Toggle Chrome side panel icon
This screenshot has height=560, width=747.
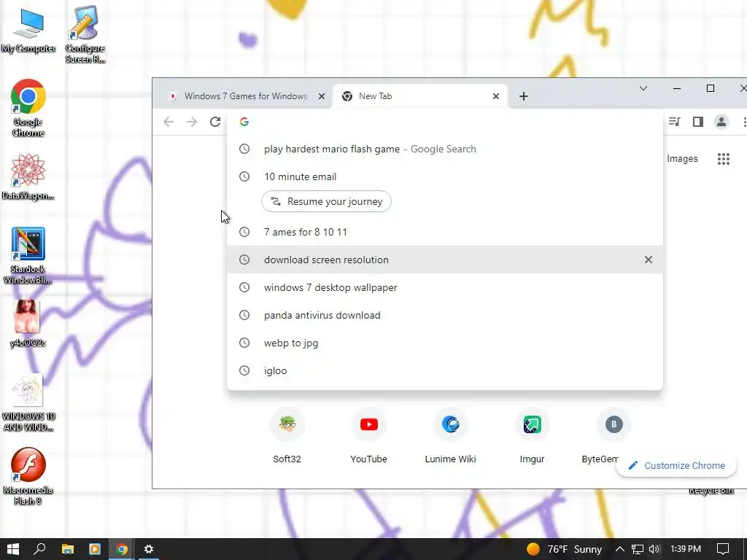pos(698,122)
